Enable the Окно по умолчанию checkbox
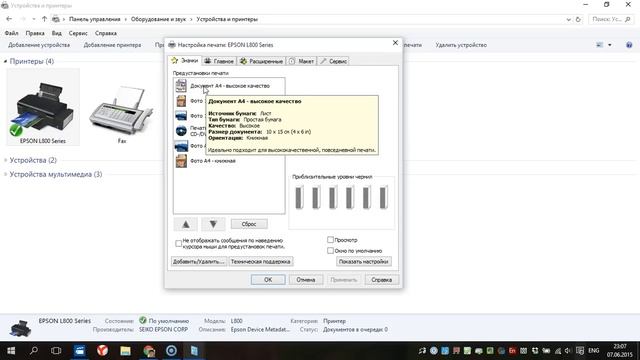 (330, 251)
